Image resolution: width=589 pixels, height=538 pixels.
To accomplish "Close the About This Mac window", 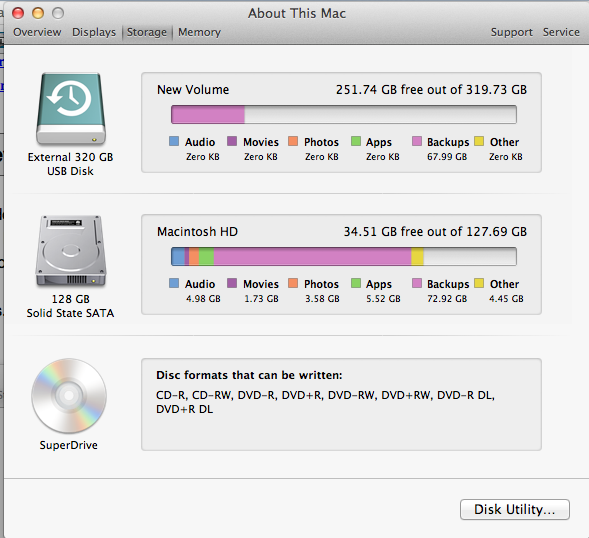I will pos(18,13).
